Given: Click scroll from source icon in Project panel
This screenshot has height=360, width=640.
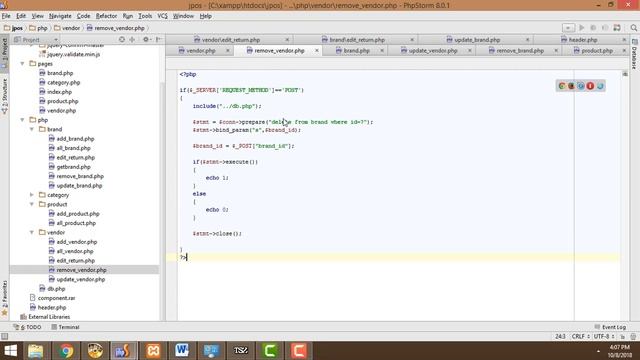Looking at the screenshot, I should (122, 40).
